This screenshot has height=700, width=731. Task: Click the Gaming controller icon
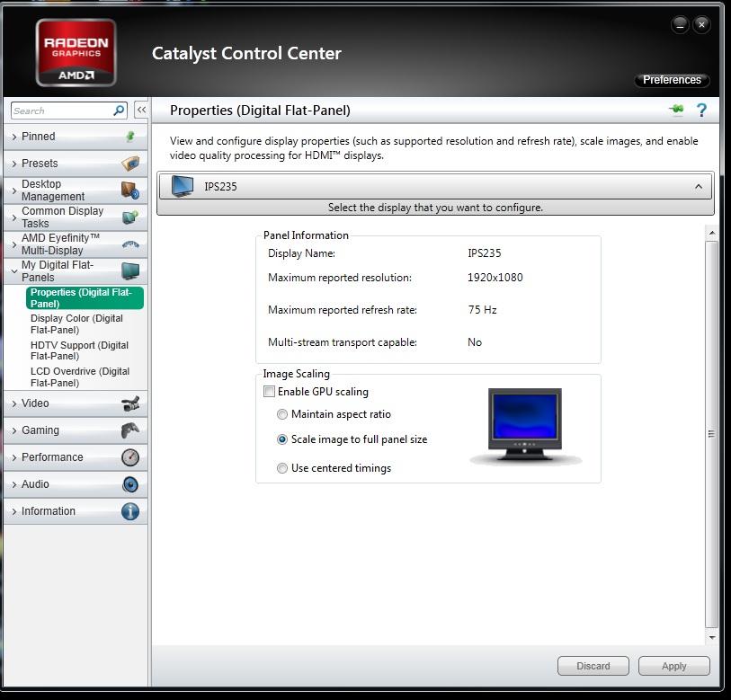pyautogui.click(x=130, y=430)
